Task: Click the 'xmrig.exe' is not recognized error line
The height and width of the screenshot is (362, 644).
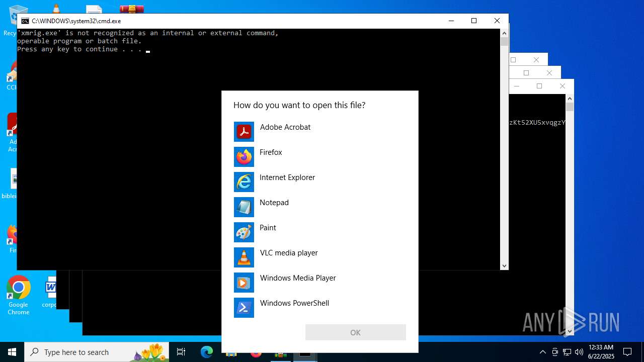Action: (148, 33)
